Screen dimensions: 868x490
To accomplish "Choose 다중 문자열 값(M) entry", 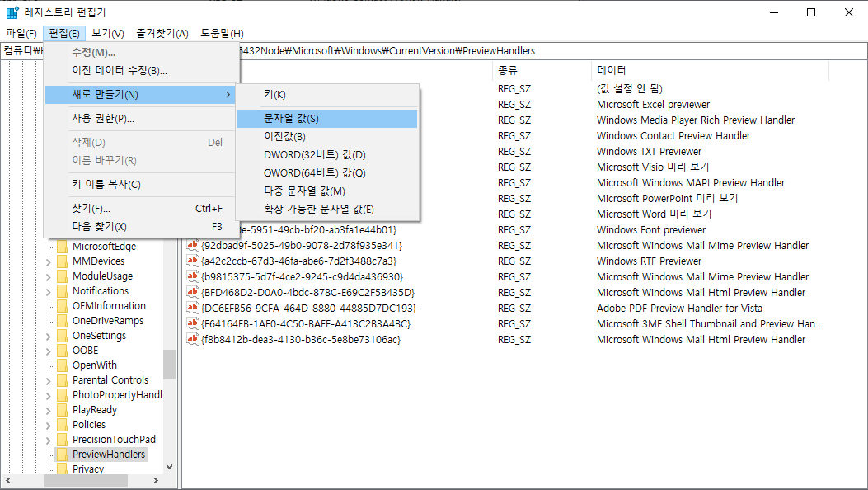I will [x=327, y=191].
